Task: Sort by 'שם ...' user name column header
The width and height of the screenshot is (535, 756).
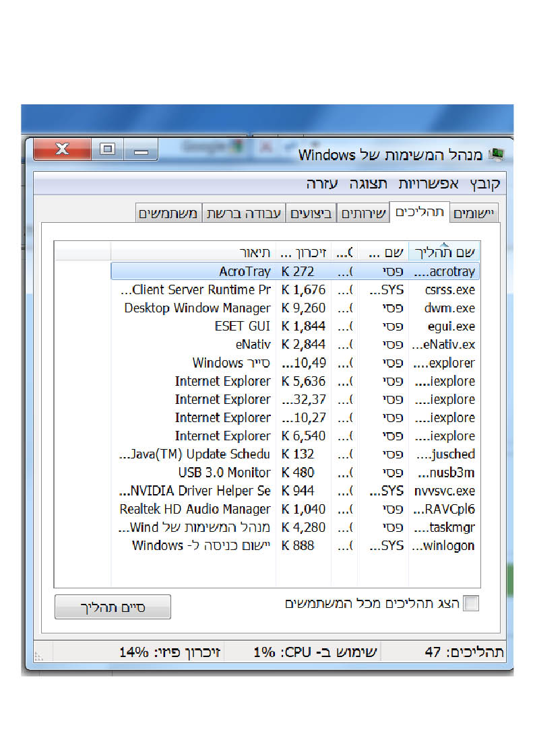Action: [383, 252]
